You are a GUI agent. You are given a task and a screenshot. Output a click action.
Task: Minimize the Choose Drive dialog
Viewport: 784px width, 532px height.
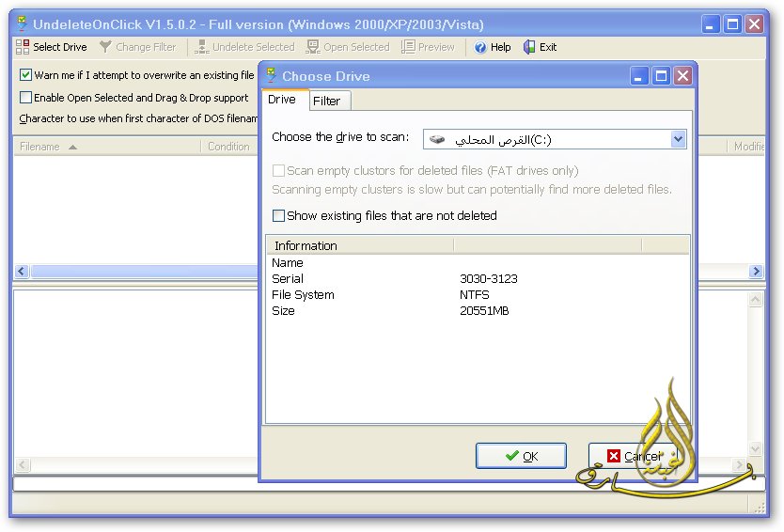(x=638, y=76)
